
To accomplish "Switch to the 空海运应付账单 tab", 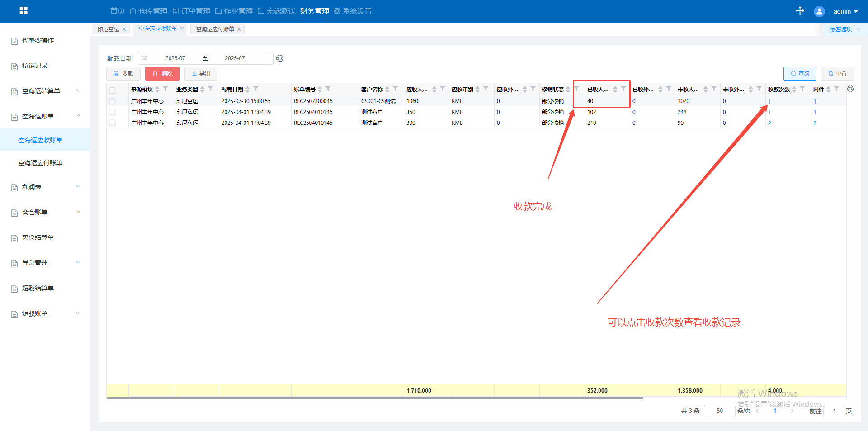I will point(215,29).
